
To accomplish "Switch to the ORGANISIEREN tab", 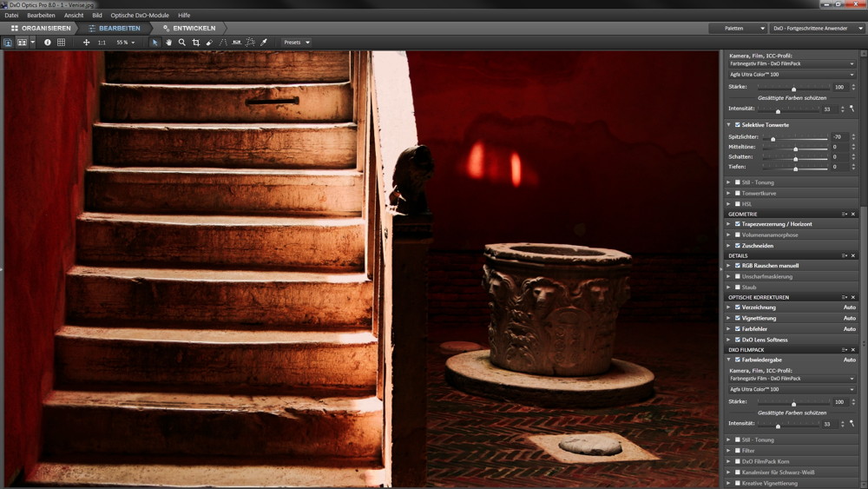I will coord(40,28).
